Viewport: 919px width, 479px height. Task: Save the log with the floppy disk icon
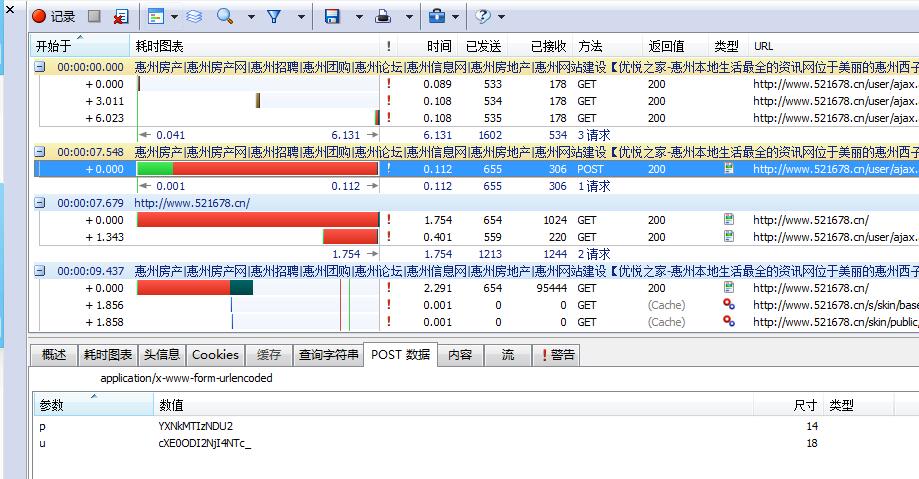click(x=332, y=16)
